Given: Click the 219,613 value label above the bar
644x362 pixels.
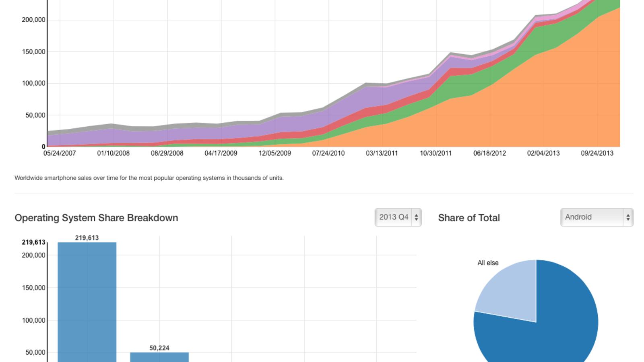Looking at the screenshot, I should pos(87,238).
